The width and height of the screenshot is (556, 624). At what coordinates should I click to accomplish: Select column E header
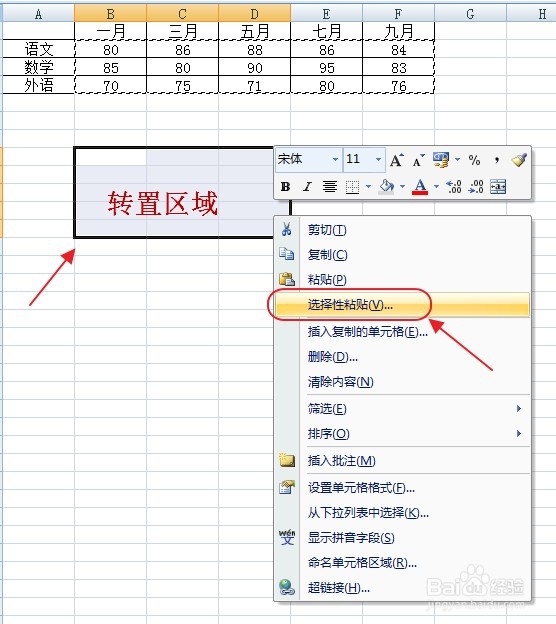(x=326, y=13)
